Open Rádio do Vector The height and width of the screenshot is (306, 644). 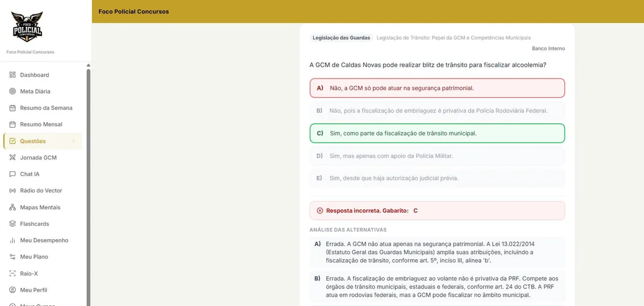43,191
